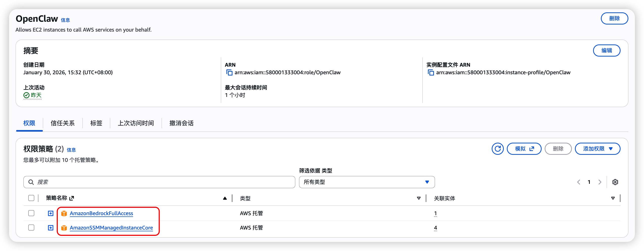Open the AmazonBedrockFullAccess policy link
Image resolution: width=644 pixels, height=251 pixels.
101,213
